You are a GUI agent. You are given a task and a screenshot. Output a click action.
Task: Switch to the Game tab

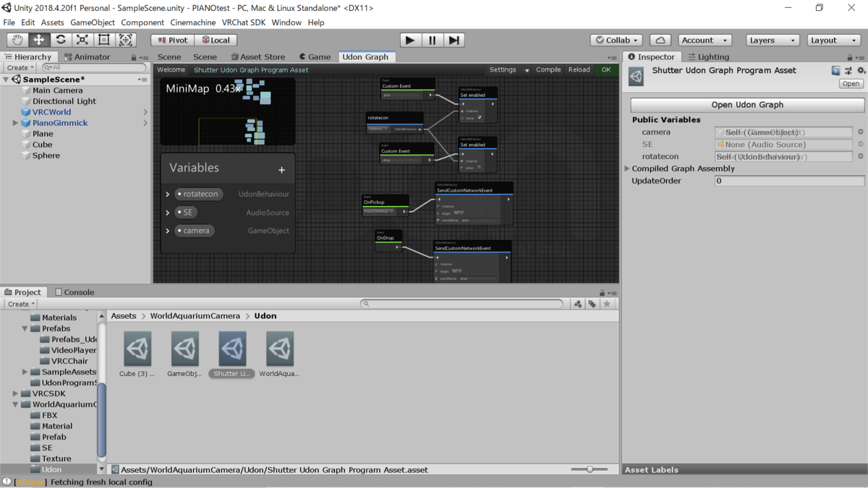[x=315, y=57]
